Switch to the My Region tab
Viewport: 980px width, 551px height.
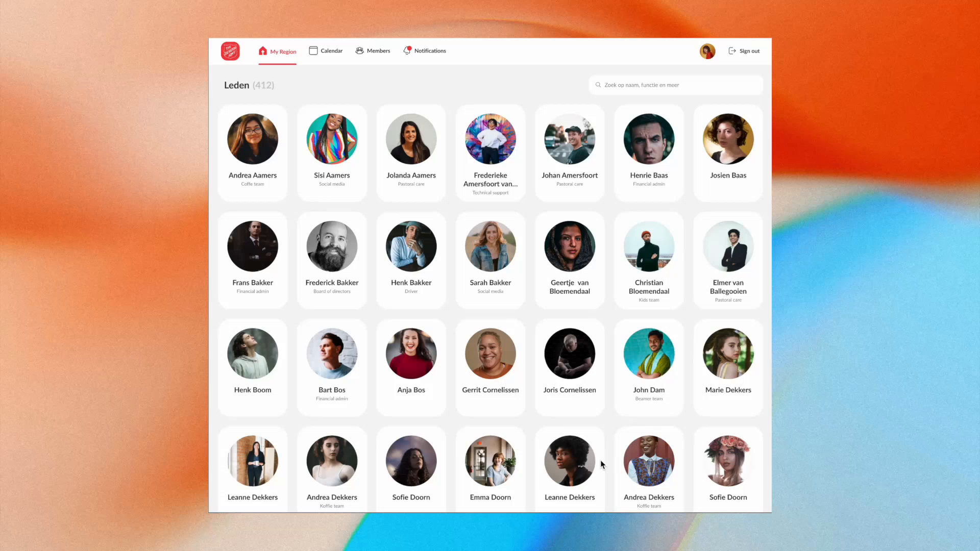[277, 51]
